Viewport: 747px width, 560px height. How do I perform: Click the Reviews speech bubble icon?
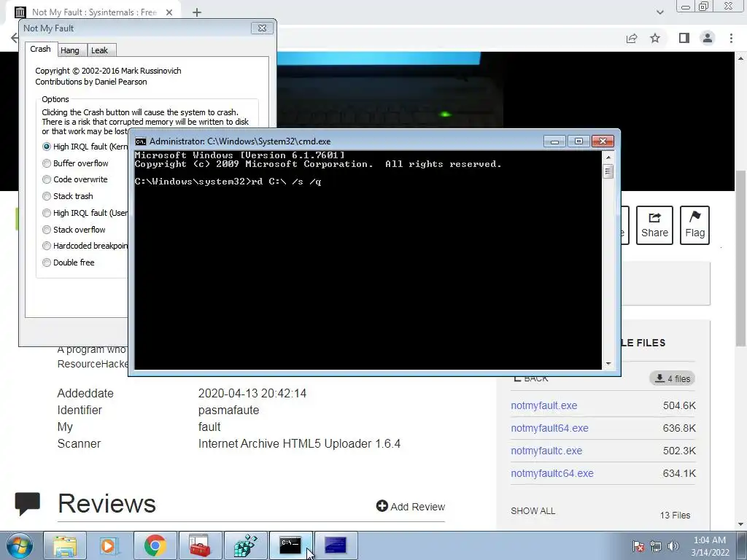click(27, 504)
